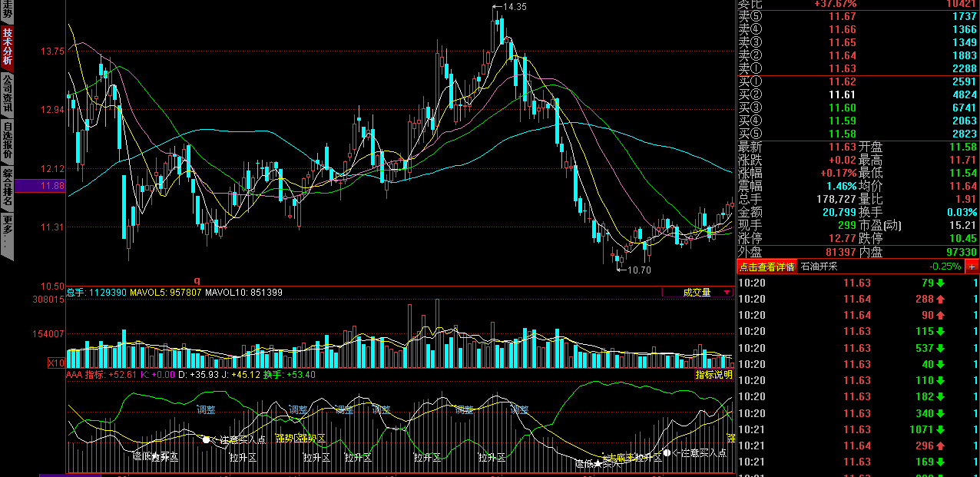Click the 外盘 value 81397

839,252
